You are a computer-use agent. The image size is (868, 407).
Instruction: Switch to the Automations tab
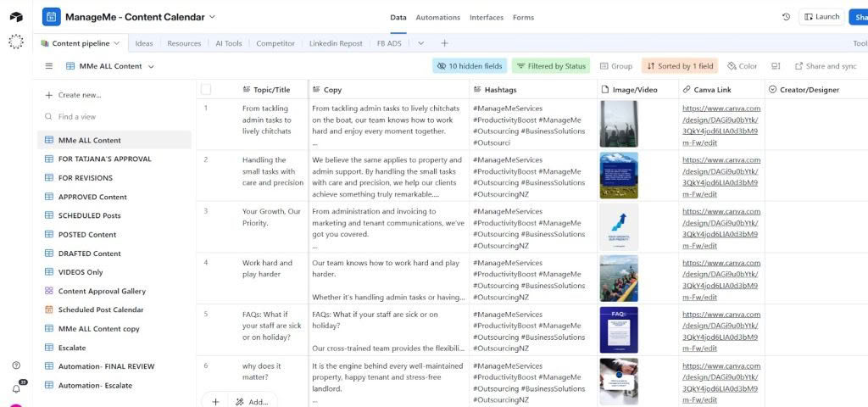tap(438, 17)
